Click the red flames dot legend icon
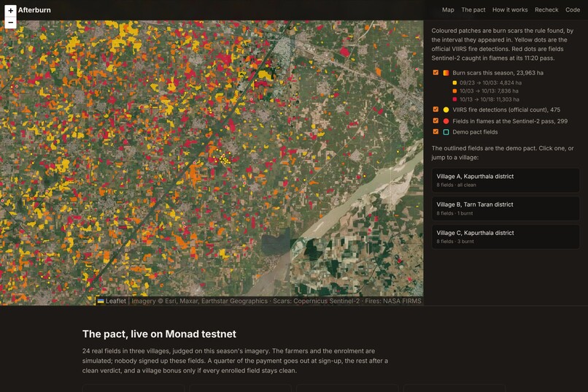The height and width of the screenshot is (392, 588). tap(446, 121)
